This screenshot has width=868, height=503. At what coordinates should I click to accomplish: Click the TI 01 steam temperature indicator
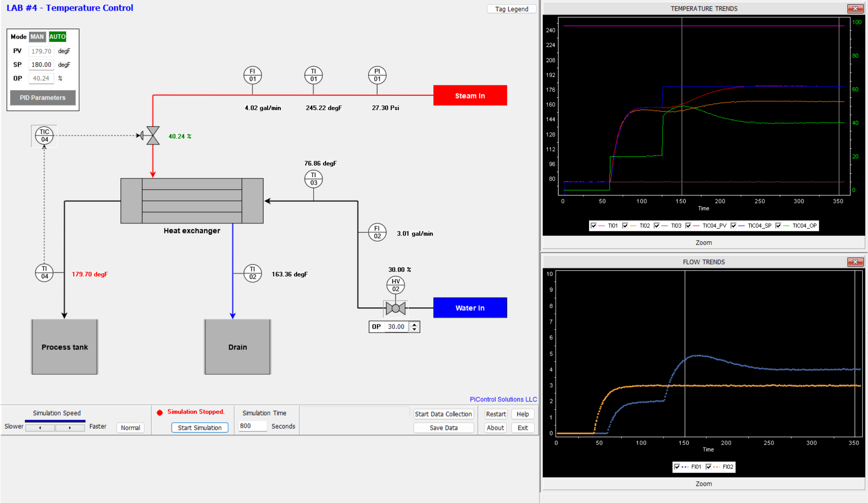point(313,75)
